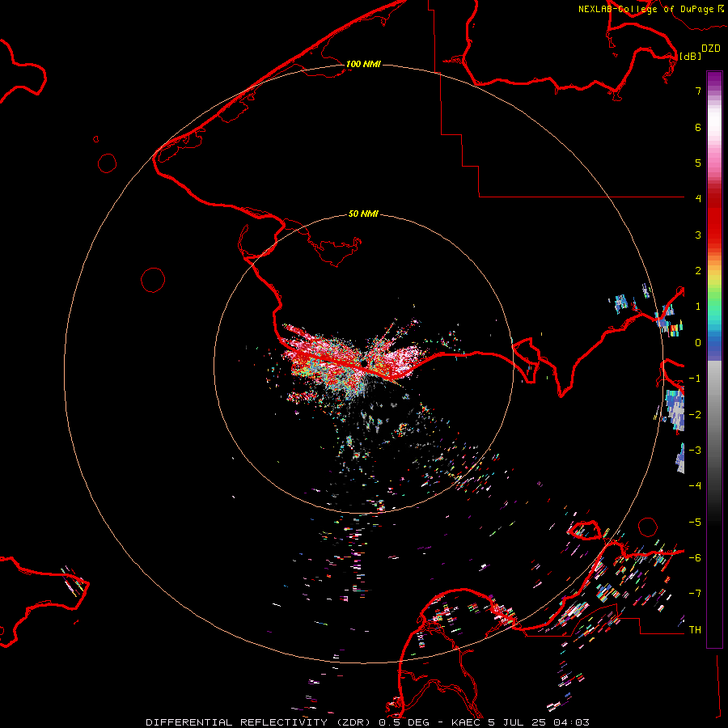
Task: Click the "0.5 DEG" elevation text
Action: (x=404, y=722)
